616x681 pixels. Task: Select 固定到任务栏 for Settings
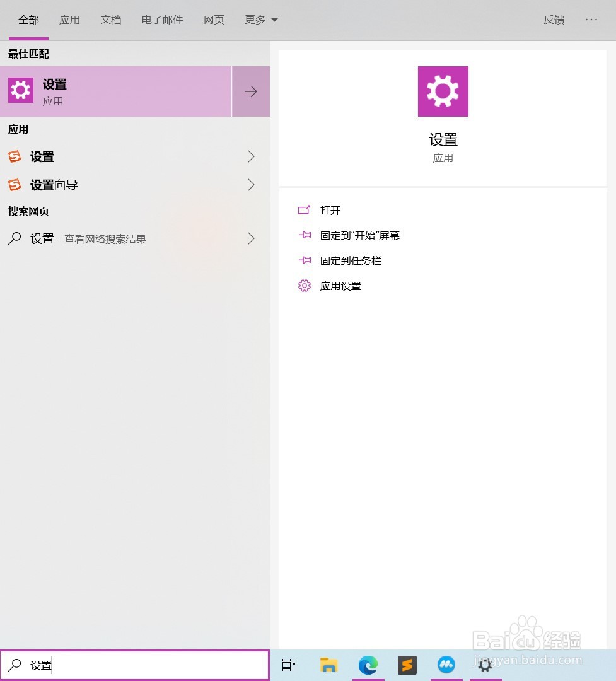click(351, 260)
